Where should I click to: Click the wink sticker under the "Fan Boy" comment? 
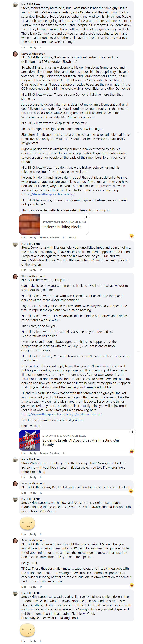click(x=27, y=523)
